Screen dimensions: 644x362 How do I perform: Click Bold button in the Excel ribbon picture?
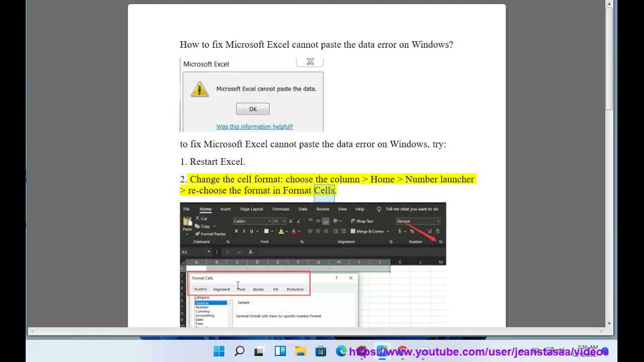click(x=236, y=231)
